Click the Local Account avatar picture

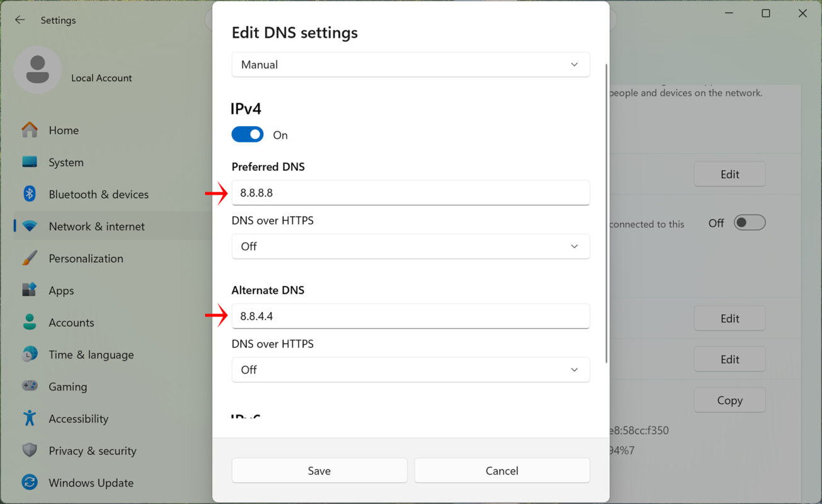pos(38,70)
